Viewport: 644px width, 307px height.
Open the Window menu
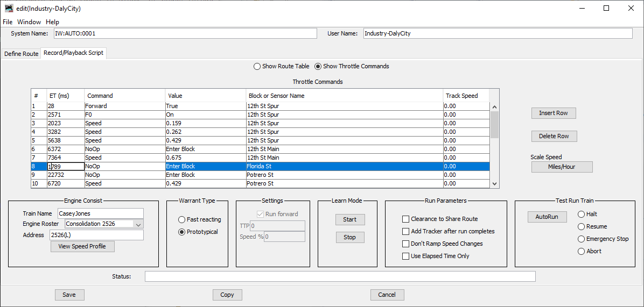pyautogui.click(x=29, y=22)
